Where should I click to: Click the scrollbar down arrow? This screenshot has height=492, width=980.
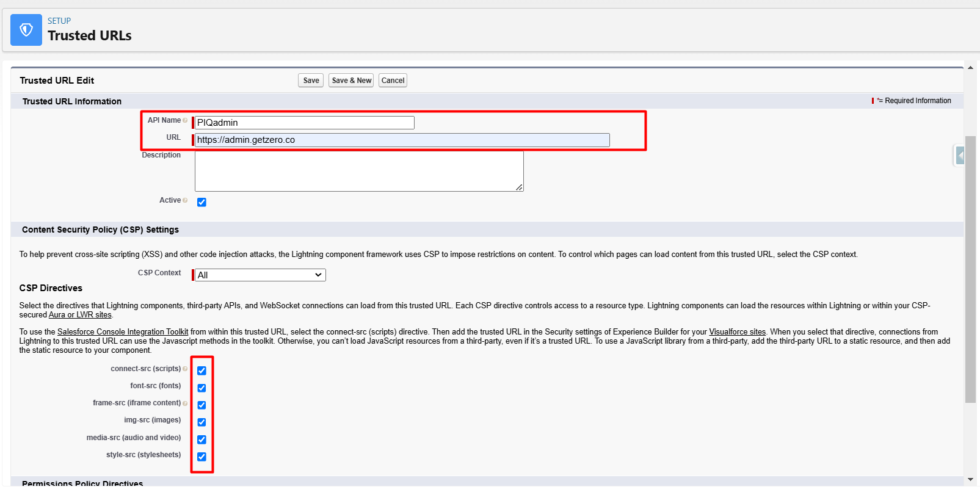click(x=970, y=480)
